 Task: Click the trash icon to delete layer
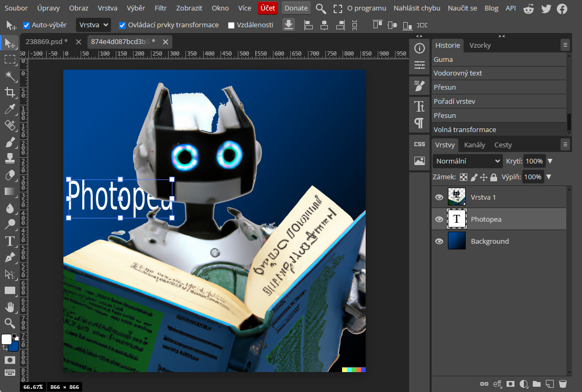pos(563,384)
